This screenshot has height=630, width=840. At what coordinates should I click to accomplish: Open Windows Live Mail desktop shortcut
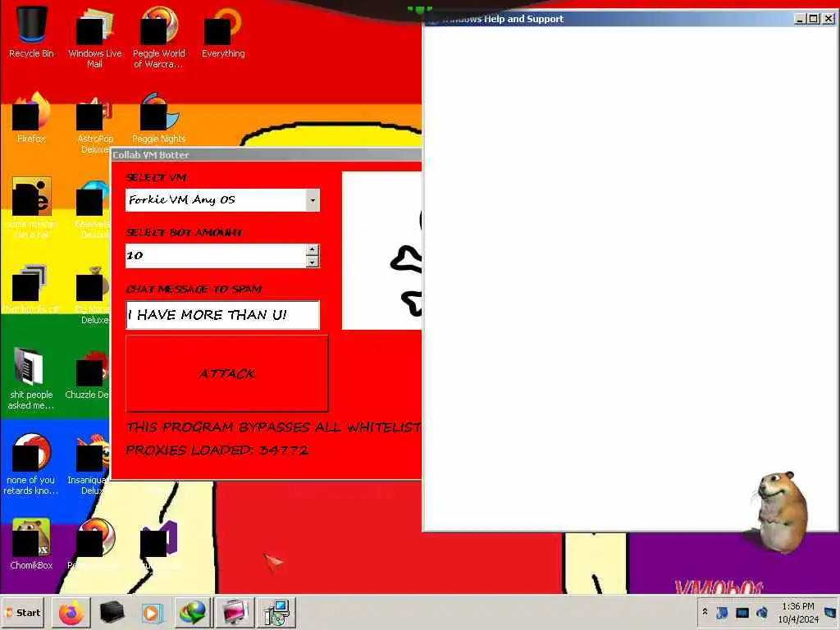point(95,38)
